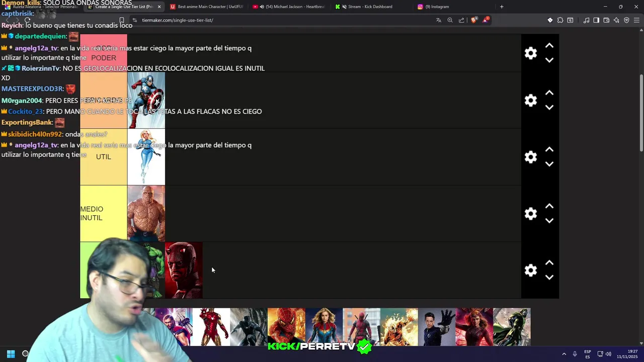The width and height of the screenshot is (644, 362).
Task: Close the Create a Single-Use Tier List tab
Action: [x=159, y=7]
